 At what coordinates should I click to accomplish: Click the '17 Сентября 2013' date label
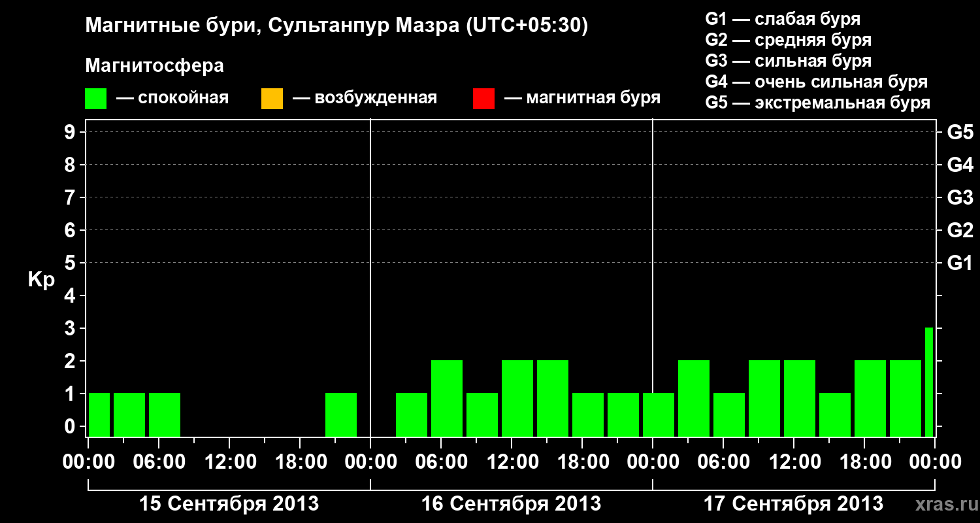(793, 503)
